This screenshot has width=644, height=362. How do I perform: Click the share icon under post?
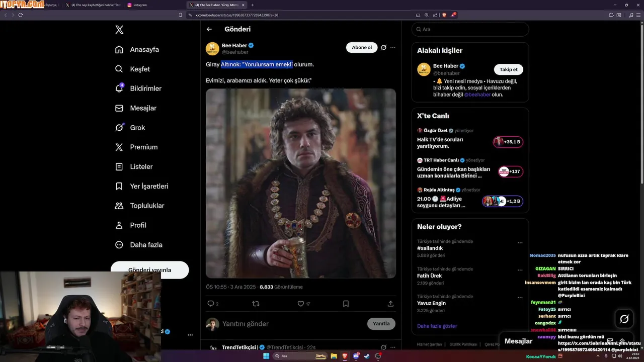pos(390,304)
